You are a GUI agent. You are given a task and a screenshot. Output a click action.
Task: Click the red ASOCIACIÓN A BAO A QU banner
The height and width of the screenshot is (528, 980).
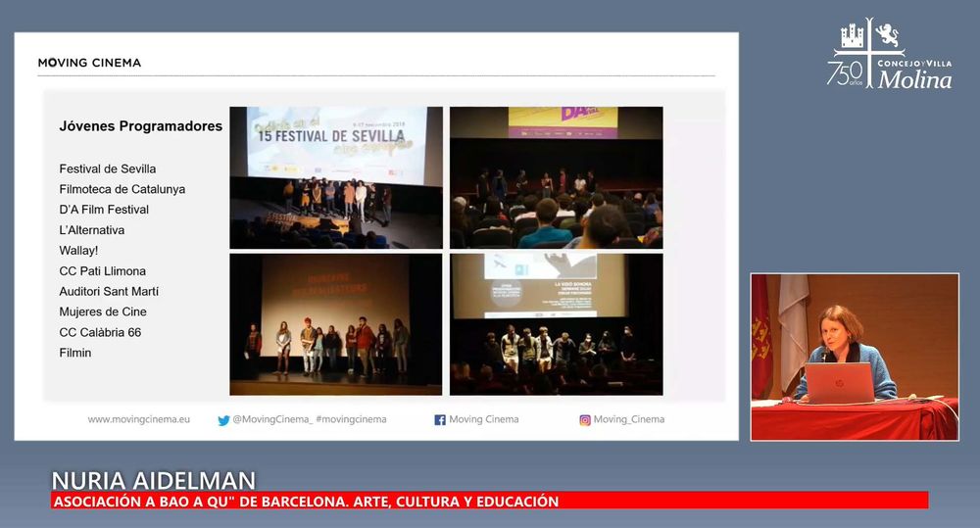tap(489, 501)
